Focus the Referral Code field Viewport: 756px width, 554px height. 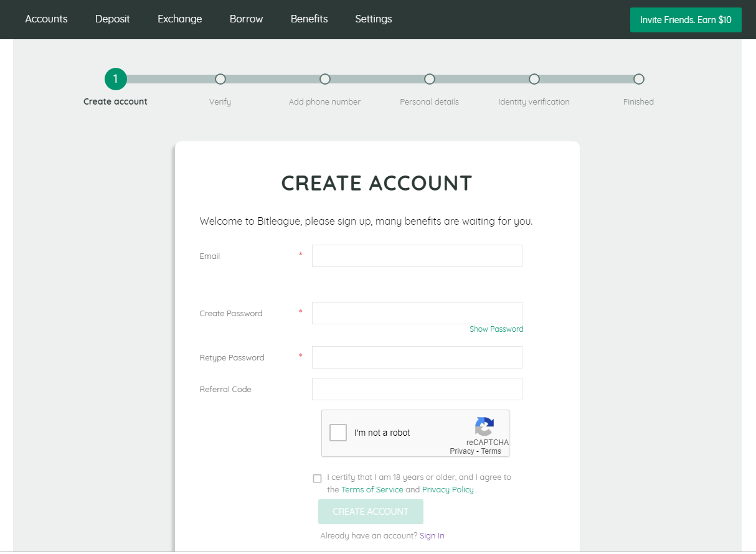coord(417,389)
